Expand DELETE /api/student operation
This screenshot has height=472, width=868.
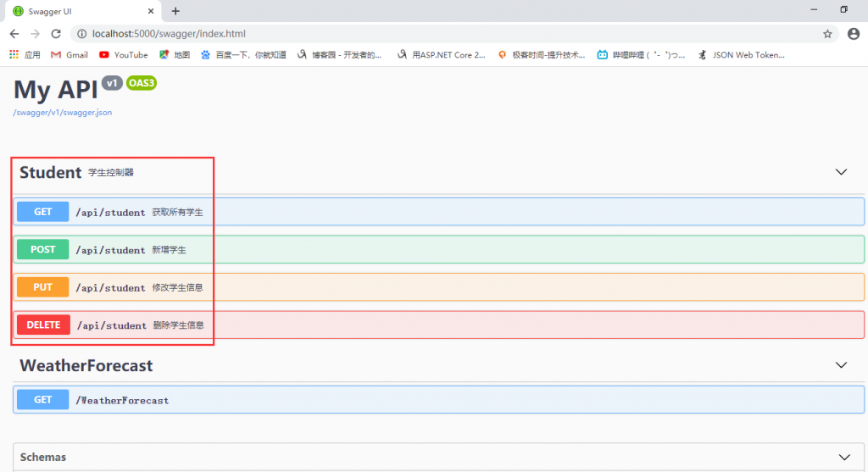click(438, 325)
